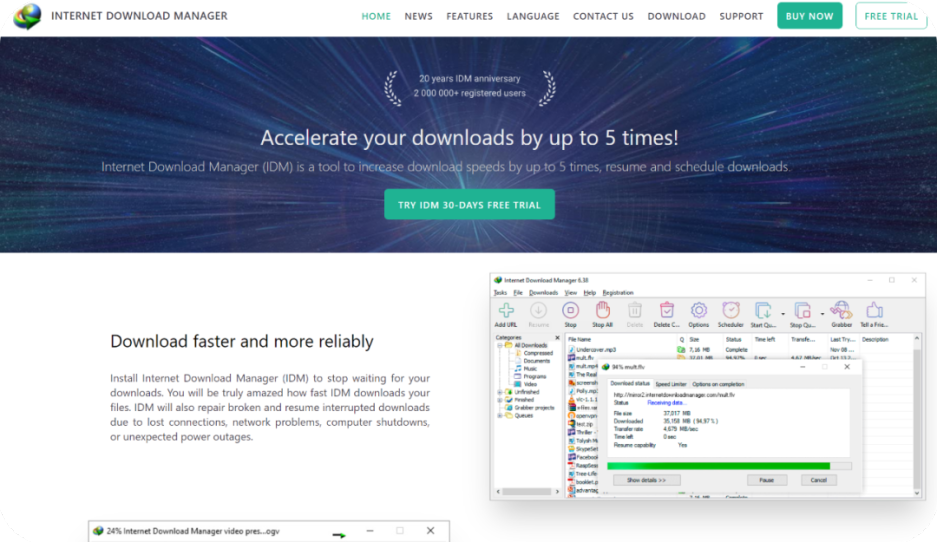Select the Music category
937x542 pixels.
(x=526, y=369)
